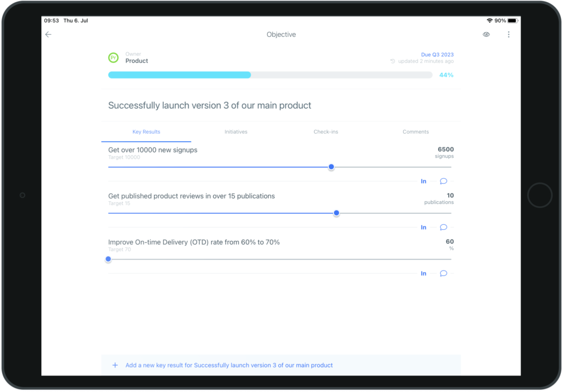Image resolution: width=563 pixels, height=392 pixels.
Task: Switch to the Key Results tab
Action: pyautogui.click(x=146, y=132)
